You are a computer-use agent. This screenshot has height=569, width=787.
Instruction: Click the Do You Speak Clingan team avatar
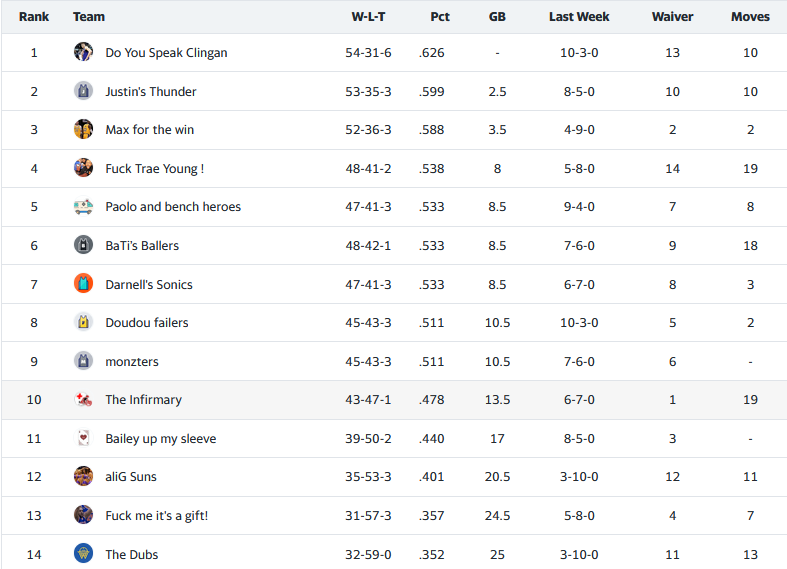pos(83,52)
